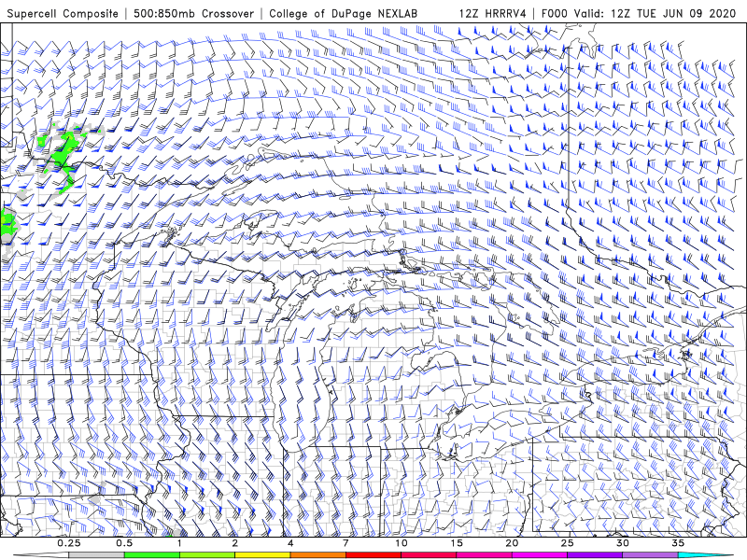
Task: Select the hot pink 15–20 color bar segment
Action: click(484, 555)
